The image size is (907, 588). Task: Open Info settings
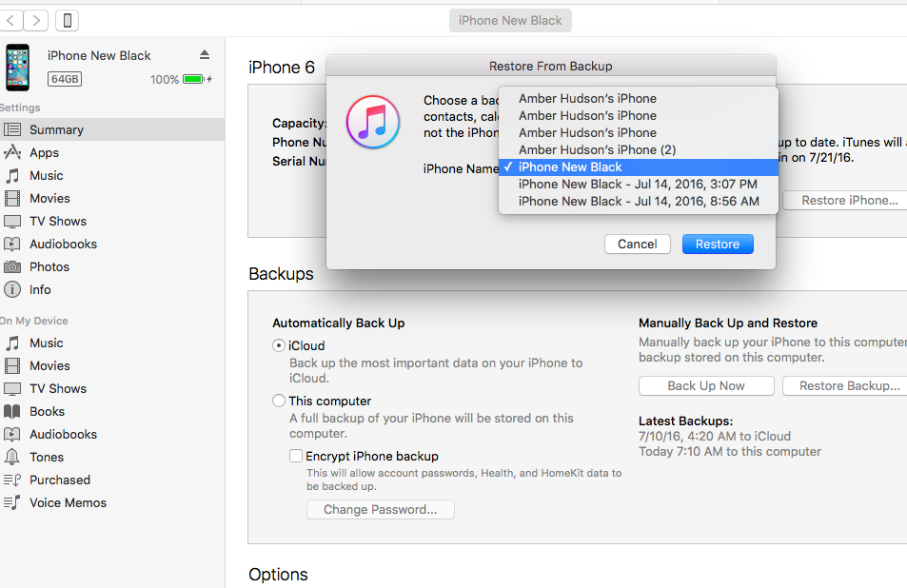coord(40,289)
